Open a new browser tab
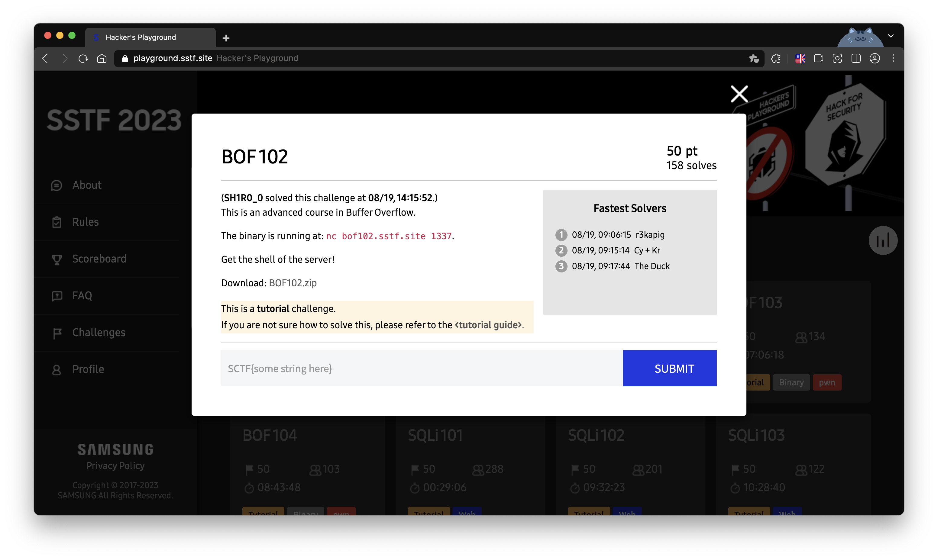Image resolution: width=938 pixels, height=560 pixels. 226,38
